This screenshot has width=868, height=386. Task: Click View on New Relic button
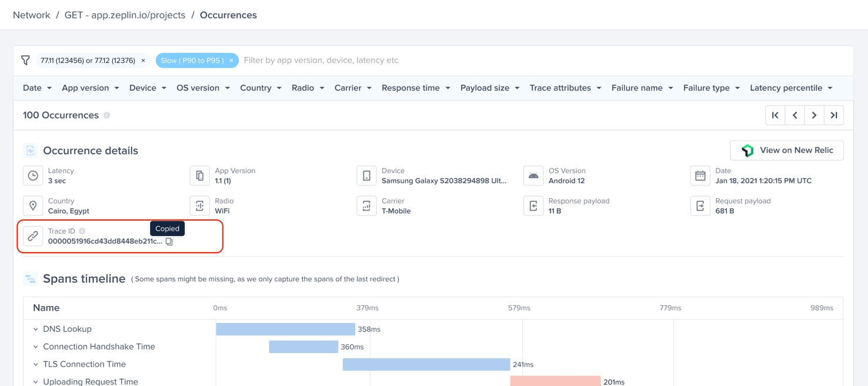pos(786,151)
